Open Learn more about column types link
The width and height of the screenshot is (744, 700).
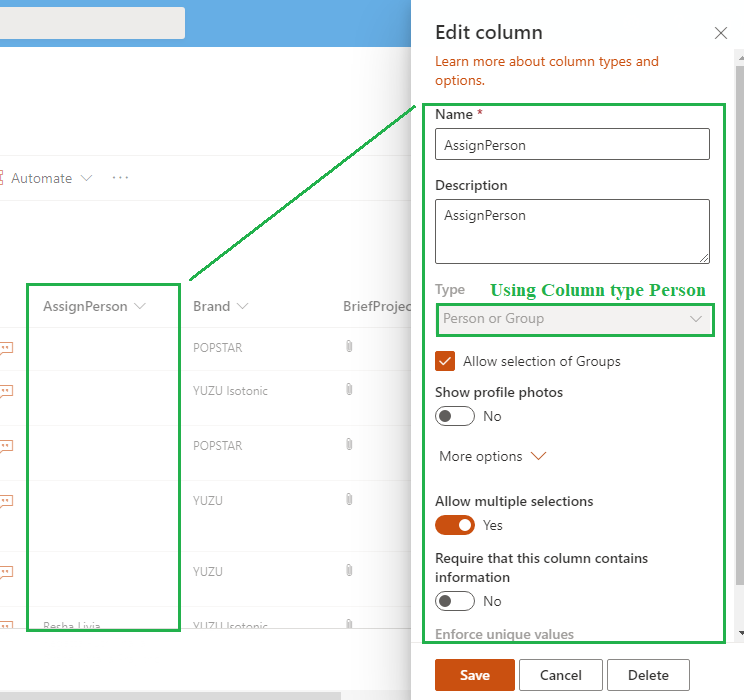point(547,71)
